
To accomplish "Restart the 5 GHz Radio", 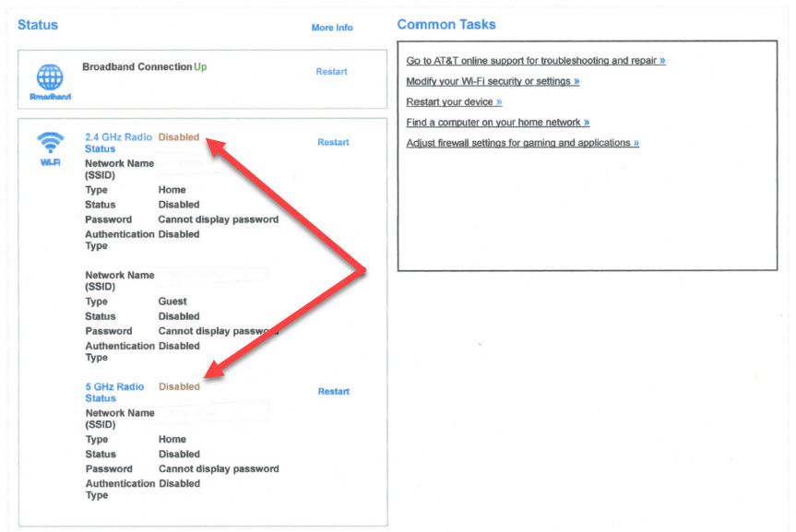I will tap(334, 391).
